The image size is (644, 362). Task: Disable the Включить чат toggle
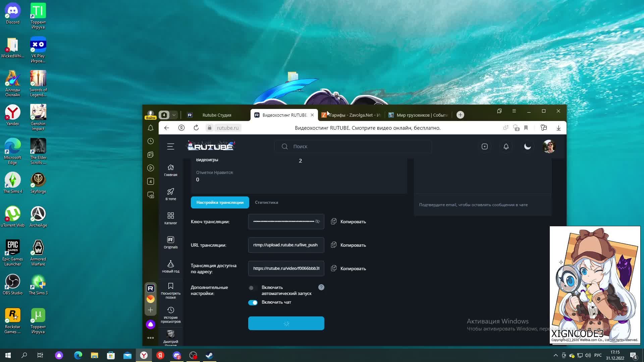[253, 303]
